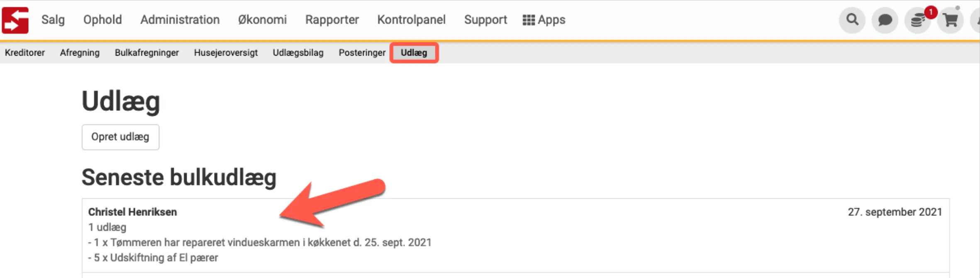The height and width of the screenshot is (278, 980).
Task: Switch to the Kreditorer tab
Action: 25,53
